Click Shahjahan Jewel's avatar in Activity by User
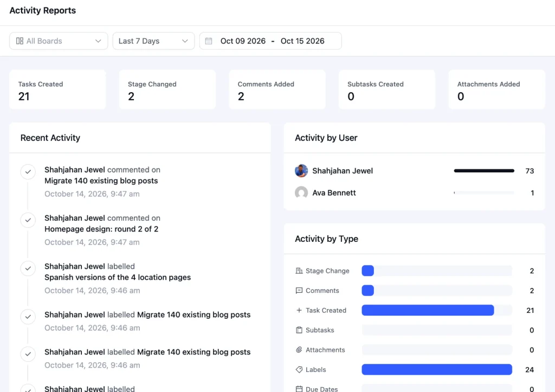The image size is (555, 392). [301, 171]
